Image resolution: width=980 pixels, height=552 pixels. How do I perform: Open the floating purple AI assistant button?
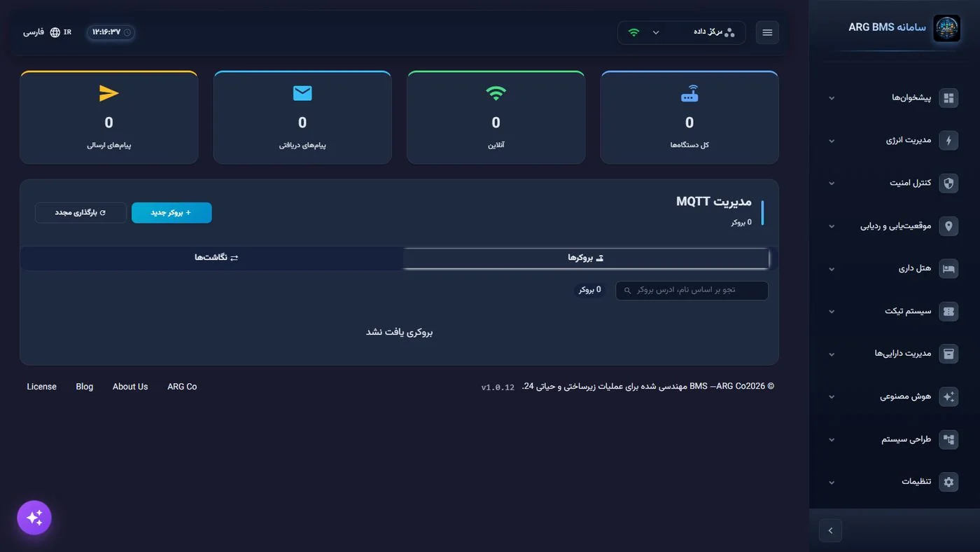tap(34, 518)
